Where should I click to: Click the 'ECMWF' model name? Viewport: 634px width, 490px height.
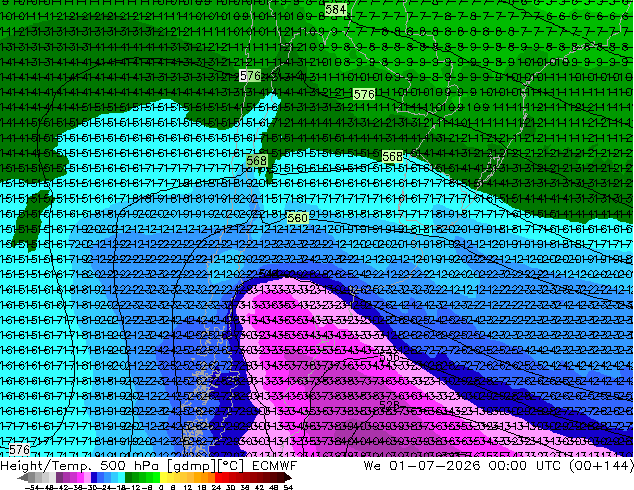[x=275, y=466]
